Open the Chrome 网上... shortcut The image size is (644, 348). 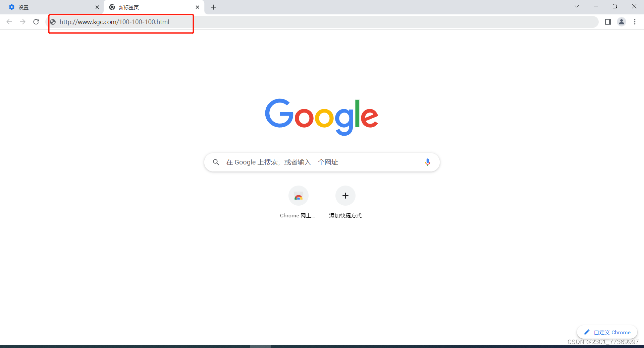click(298, 202)
